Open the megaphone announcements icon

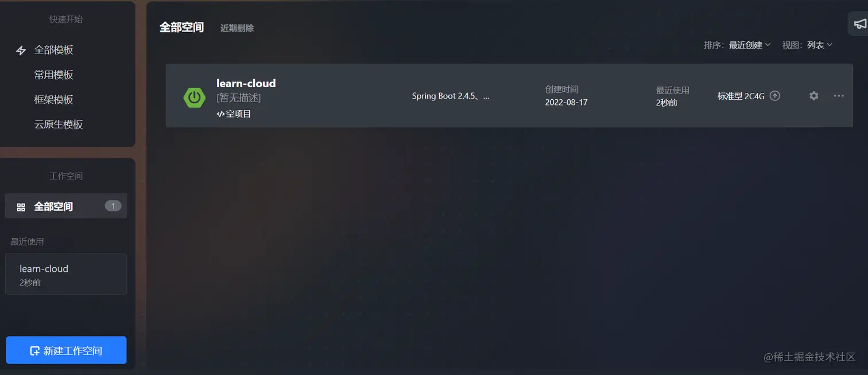(x=859, y=24)
